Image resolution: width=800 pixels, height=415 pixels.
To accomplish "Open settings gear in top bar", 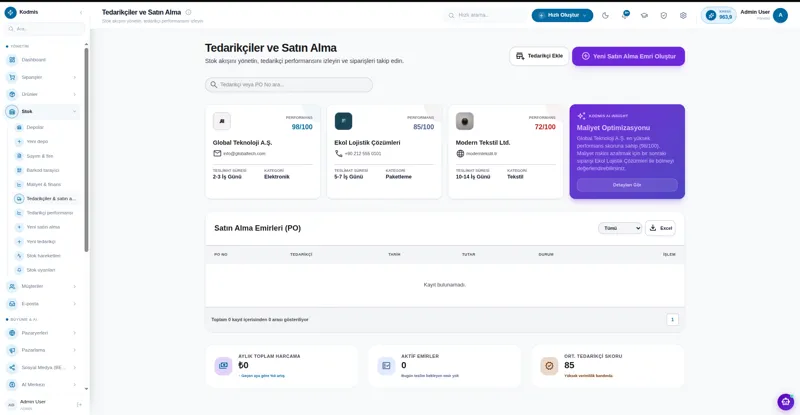I will click(683, 15).
